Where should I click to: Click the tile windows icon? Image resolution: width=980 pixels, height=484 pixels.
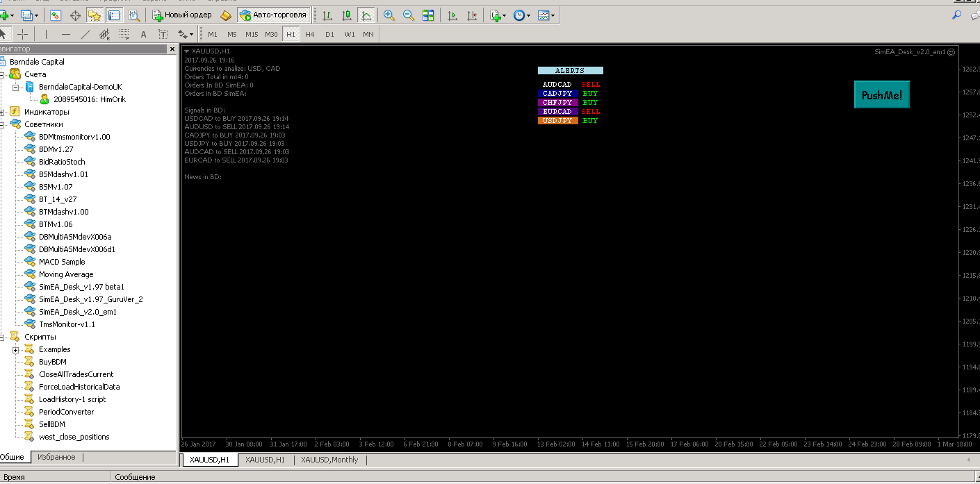click(428, 15)
